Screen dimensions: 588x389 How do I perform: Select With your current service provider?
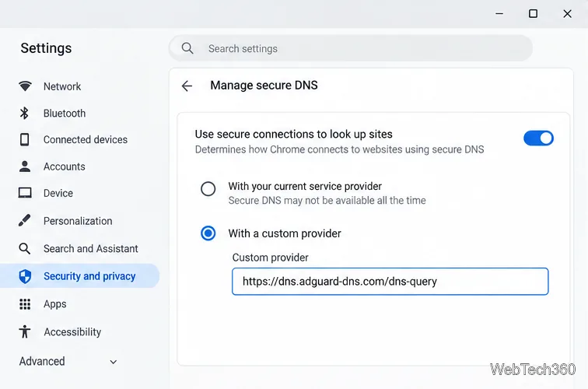(208, 189)
